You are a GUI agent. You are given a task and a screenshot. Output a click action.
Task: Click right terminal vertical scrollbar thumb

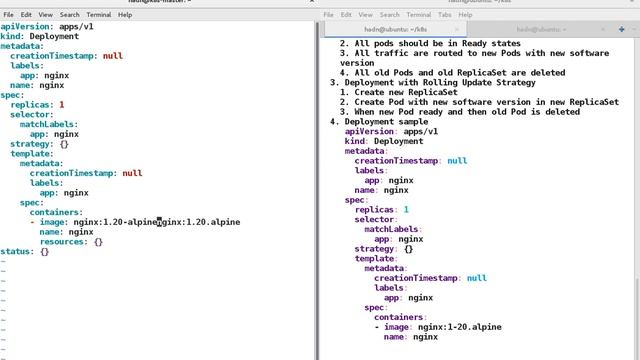click(x=637, y=318)
